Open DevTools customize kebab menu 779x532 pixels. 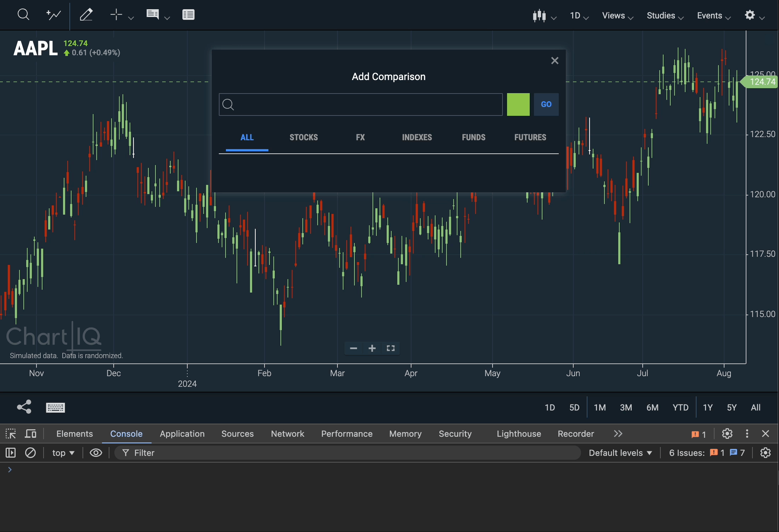pyautogui.click(x=747, y=434)
